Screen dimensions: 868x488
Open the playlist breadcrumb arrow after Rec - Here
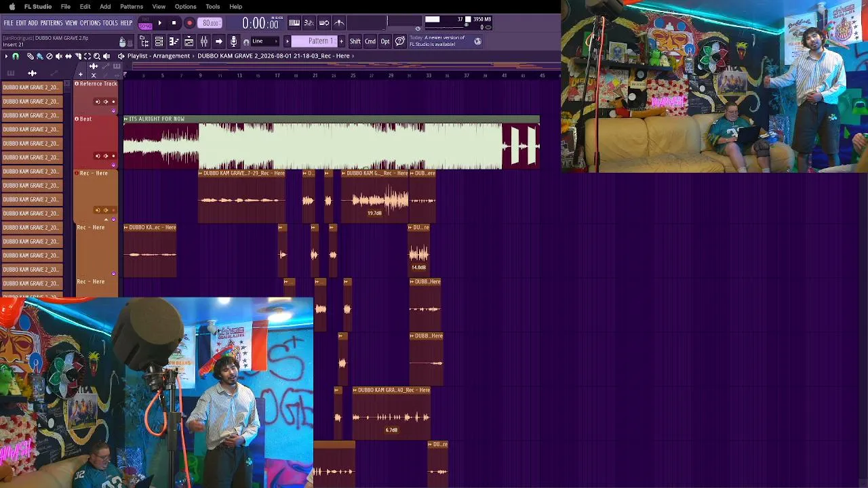coord(353,56)
